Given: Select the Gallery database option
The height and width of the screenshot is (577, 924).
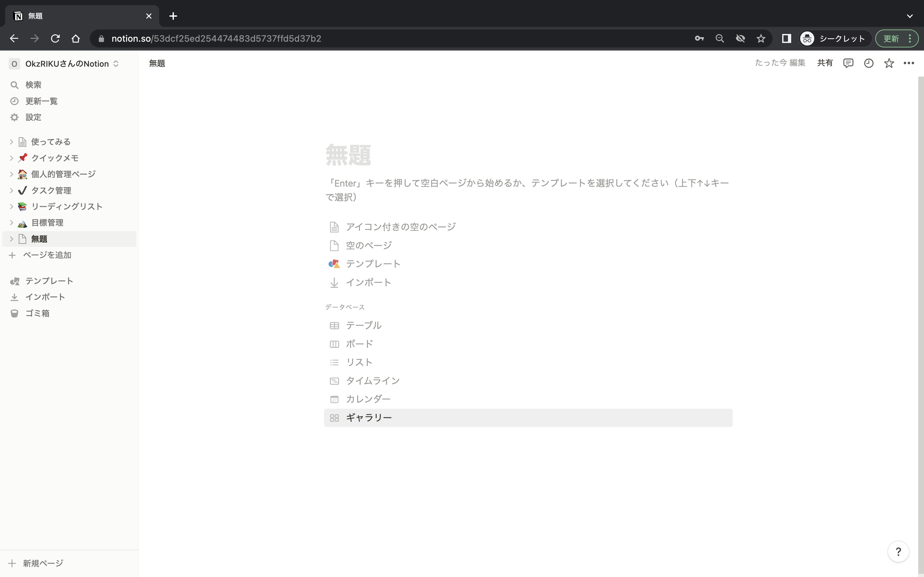Looking at the screenshot, I should coord(369,418).
